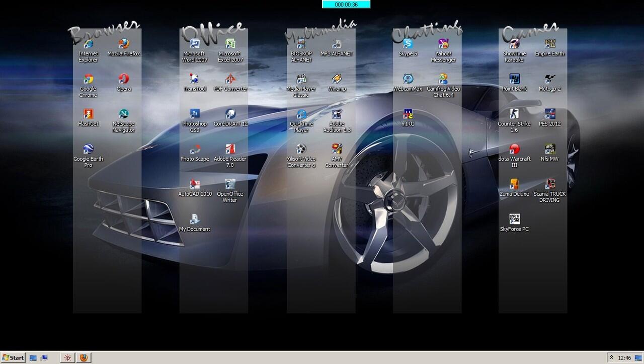Click the Show Desktop quick launch icon
The image size is (644, 364).
(x=33, y=358)
